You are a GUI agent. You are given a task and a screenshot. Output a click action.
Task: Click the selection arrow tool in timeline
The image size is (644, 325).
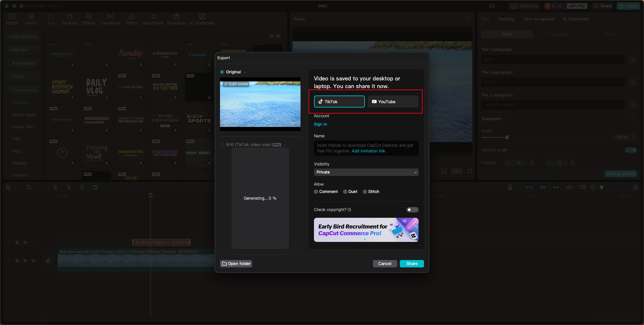pyautogui.click(x=8, y=188)
